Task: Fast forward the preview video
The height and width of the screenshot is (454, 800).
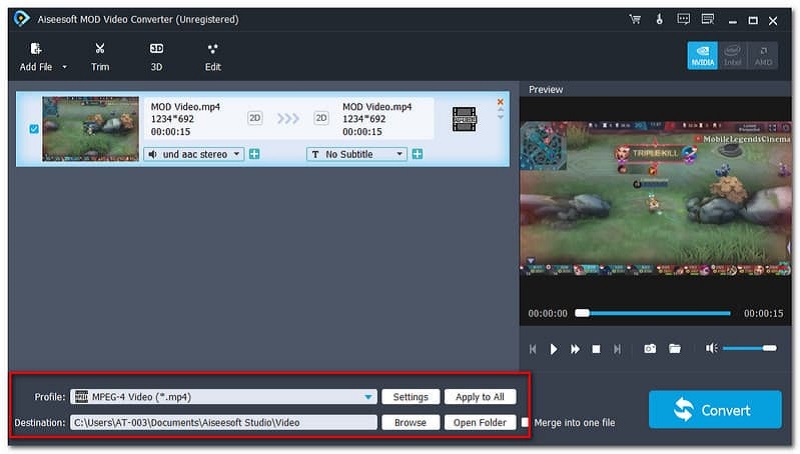Action: tap(575, 349)
